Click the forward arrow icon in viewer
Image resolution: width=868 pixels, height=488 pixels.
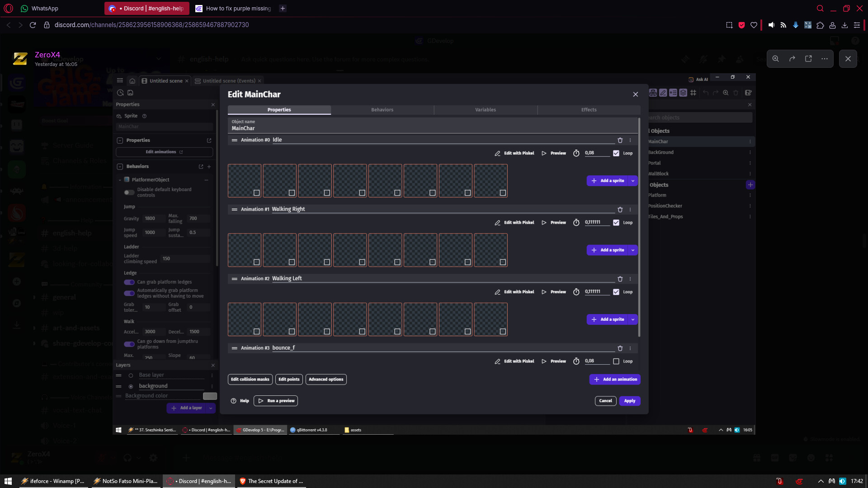[792, 59]
